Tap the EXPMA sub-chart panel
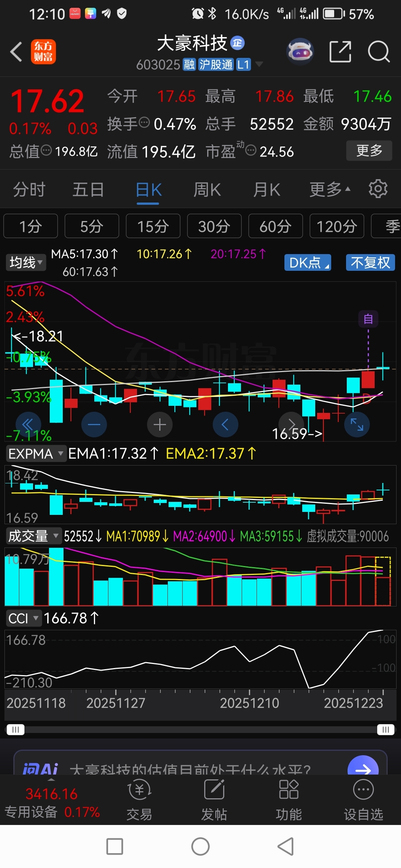Image resolution: width=401 pixels, height=868 pixels. click(x=200, y=494)
